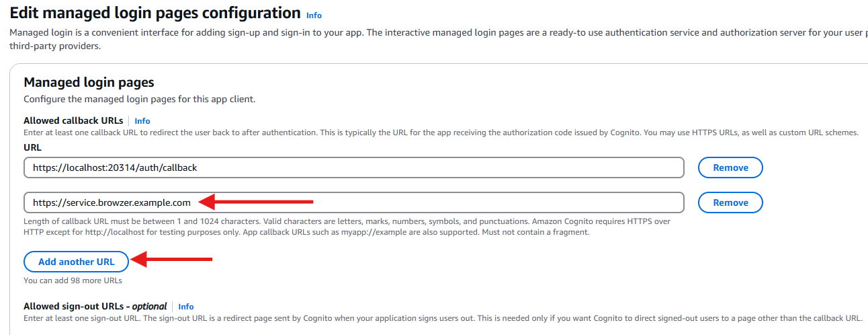The image size is (868, 335).
Task: Click the Allowed sign-out URLs optional label
Action: pos(95,307)
